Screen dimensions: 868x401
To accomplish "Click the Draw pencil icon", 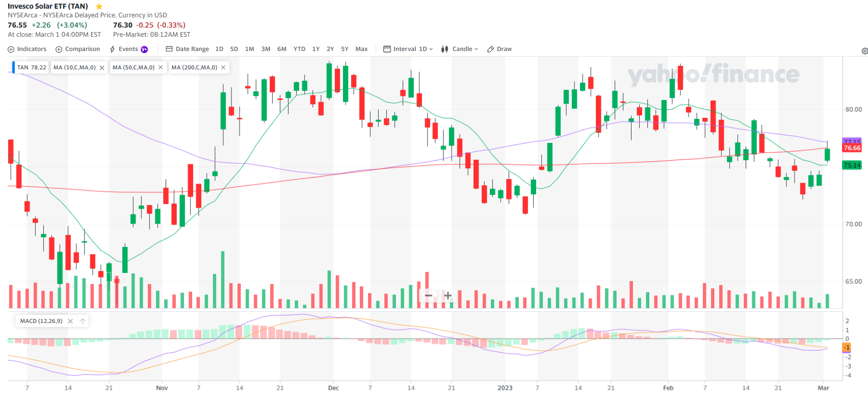I will point(490,49).
